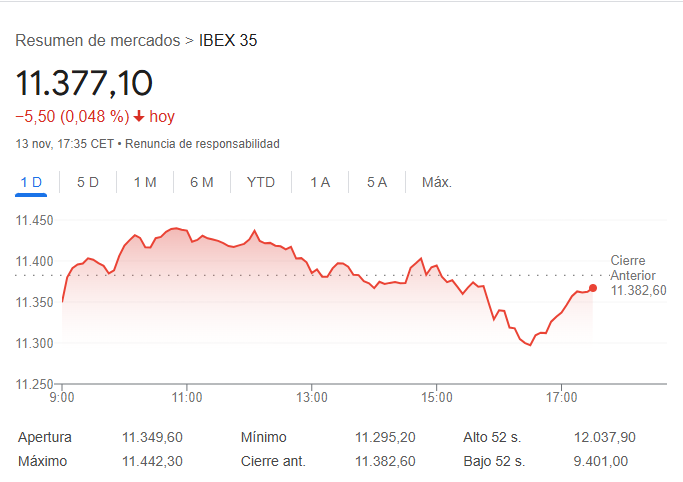The height and width of the screenshot is (482, 683).
Task: Click the 11.377,10 index price
Action: pyautogui.click(x=84, y=83)
